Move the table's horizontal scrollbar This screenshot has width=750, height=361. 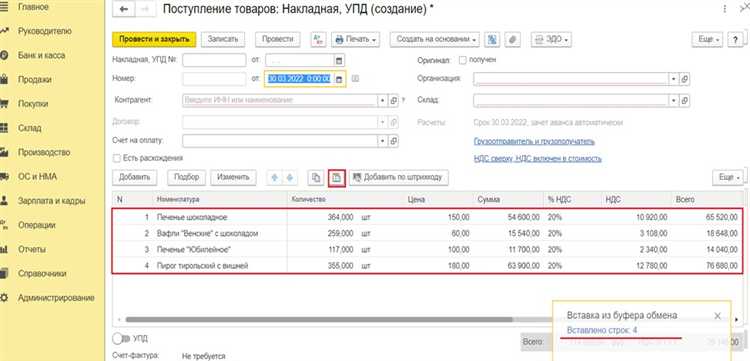pos(319,319)
